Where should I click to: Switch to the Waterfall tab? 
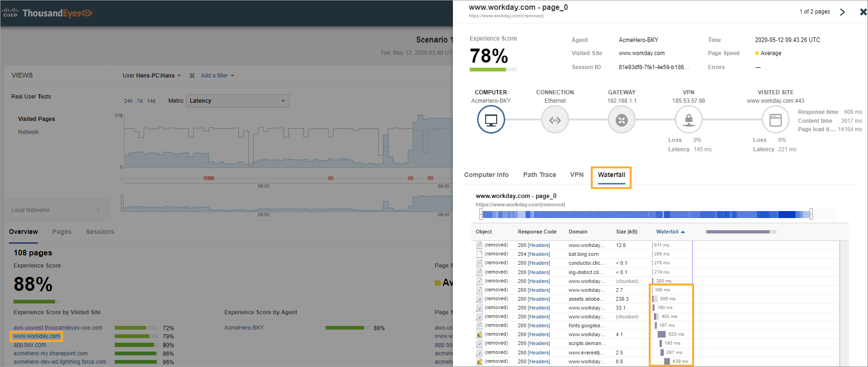coord(611,175)
